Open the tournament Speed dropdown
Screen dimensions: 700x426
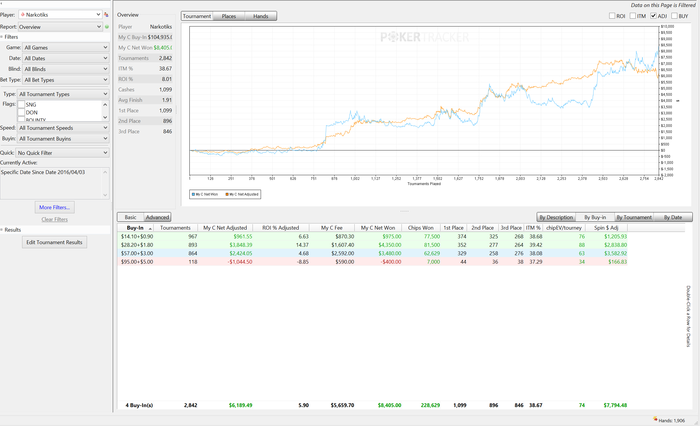[63, 128]
